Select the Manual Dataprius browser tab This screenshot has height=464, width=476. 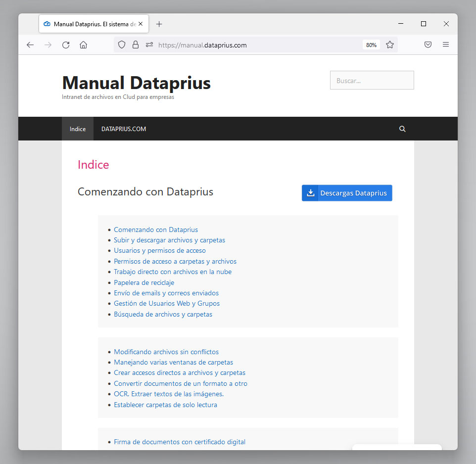tap(94, 24)
